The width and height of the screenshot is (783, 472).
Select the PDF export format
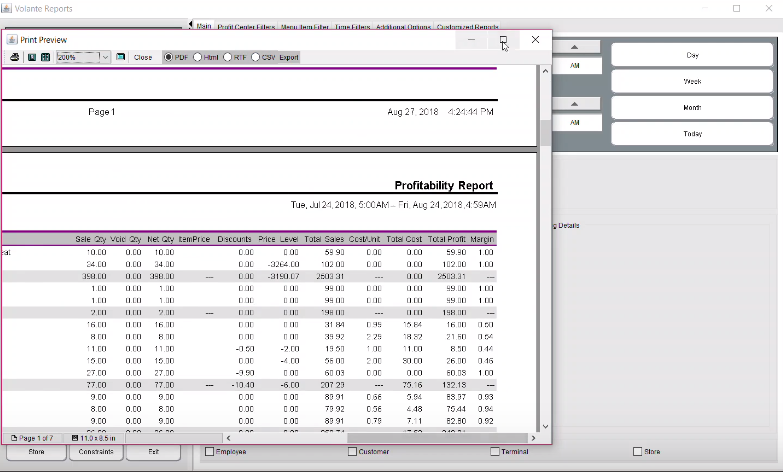(x=168, y=57)
